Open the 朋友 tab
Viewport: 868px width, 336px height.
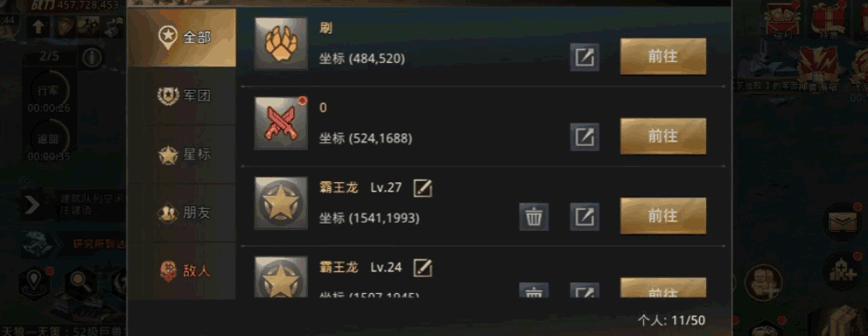(x=183, y=213)
